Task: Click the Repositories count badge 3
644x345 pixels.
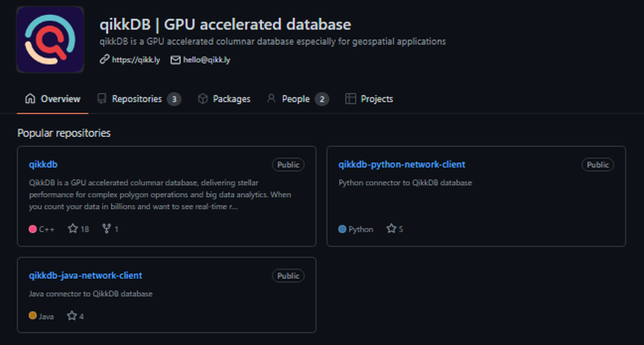Action: pyautogui.click(x=174, y=99)
